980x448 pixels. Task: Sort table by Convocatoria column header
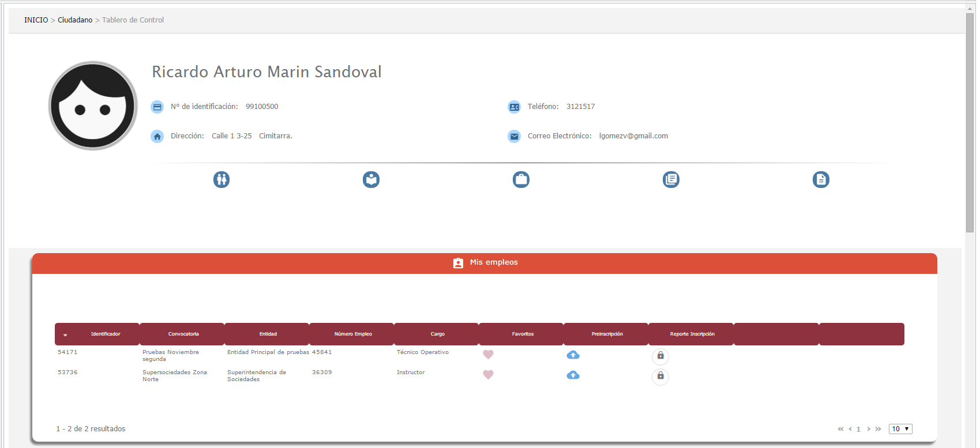coord(183,334)
